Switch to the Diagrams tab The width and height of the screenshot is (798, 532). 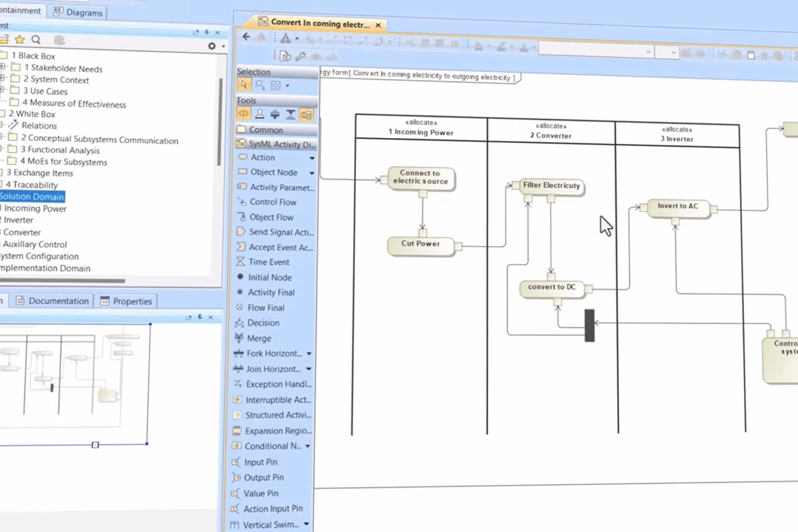click(x=78, y=12)
